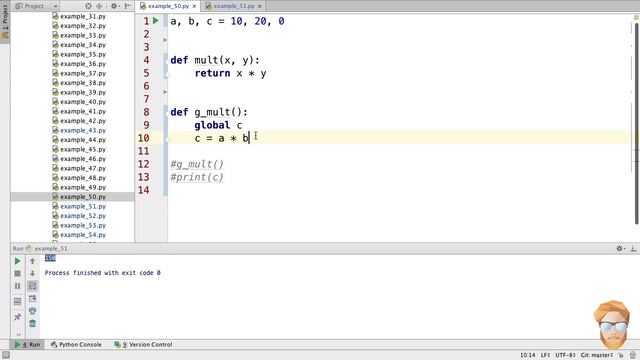Open the Hector inspection icon in status bar
Viewport: 640px width, 360px height.
pyautogui.click(x=633, y=355)
